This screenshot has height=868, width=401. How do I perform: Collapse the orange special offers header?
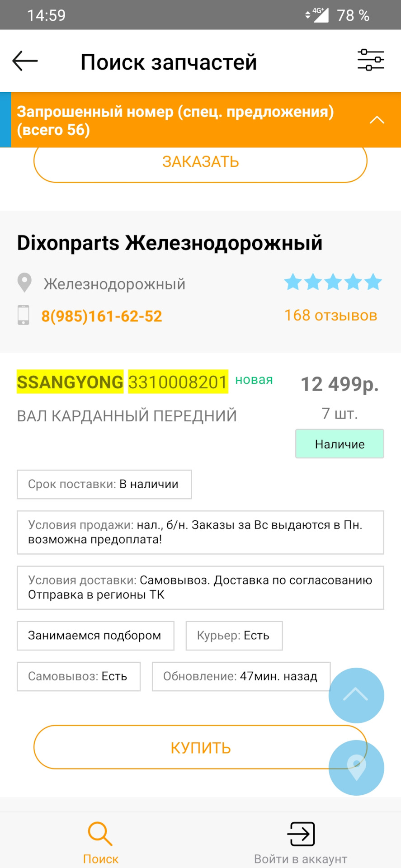377,120
